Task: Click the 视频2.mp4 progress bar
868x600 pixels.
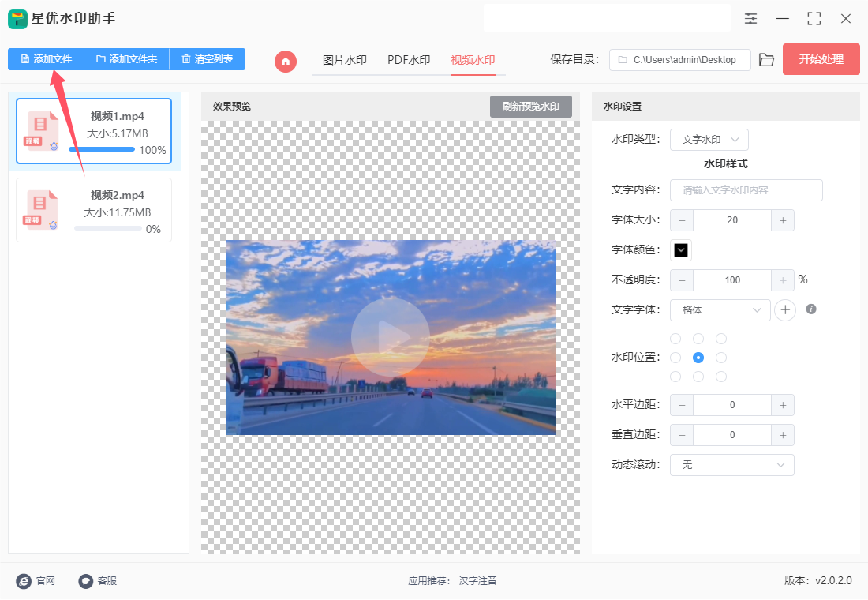Action: [107, 228]
